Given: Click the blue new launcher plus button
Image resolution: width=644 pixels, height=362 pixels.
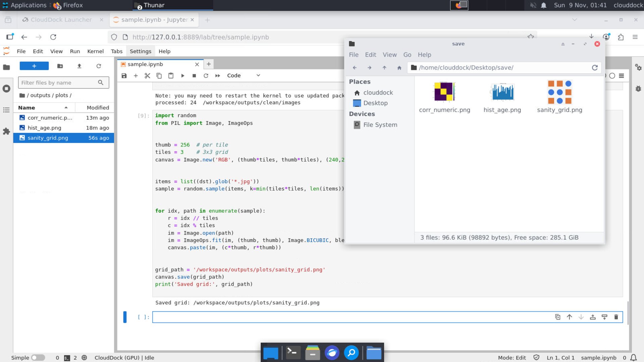Looking at the screenshot, I should (34, 66).
